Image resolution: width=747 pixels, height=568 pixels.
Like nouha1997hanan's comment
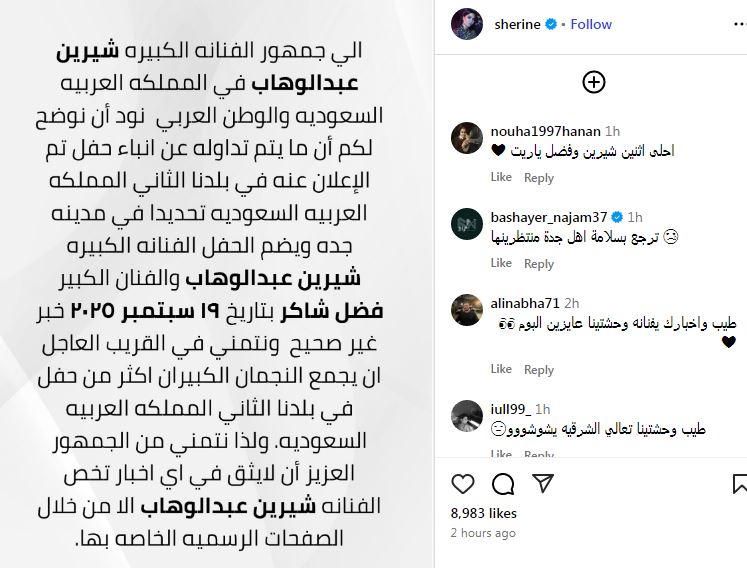[x=501, y=177]
